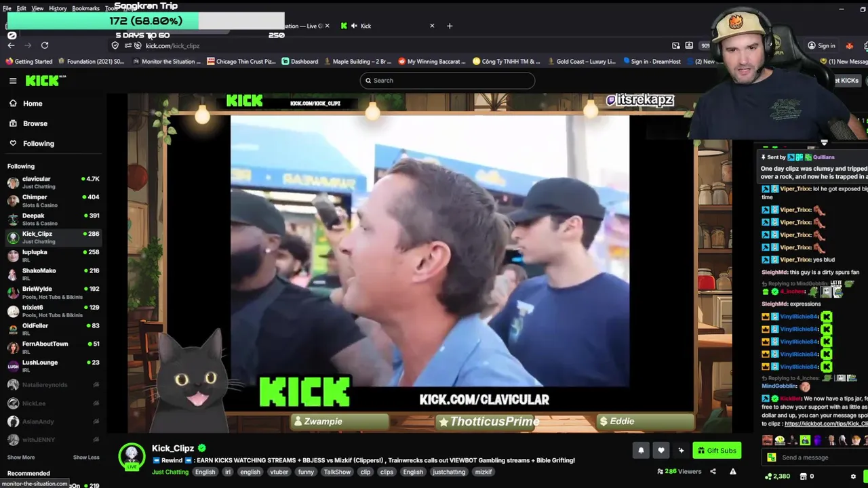Open clavicular channel in Following list
This screenshot has height=488, width=868.
click(53, 182)
